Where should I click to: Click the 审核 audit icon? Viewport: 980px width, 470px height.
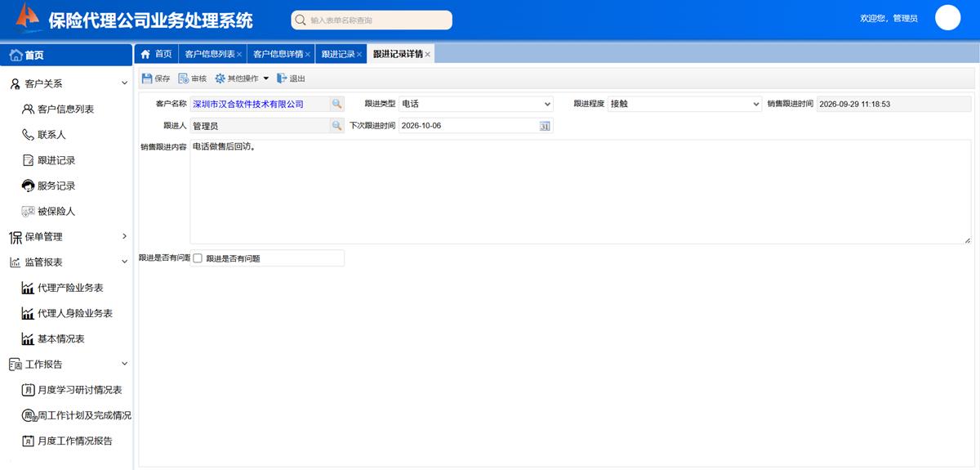click(x=184, y=78)
